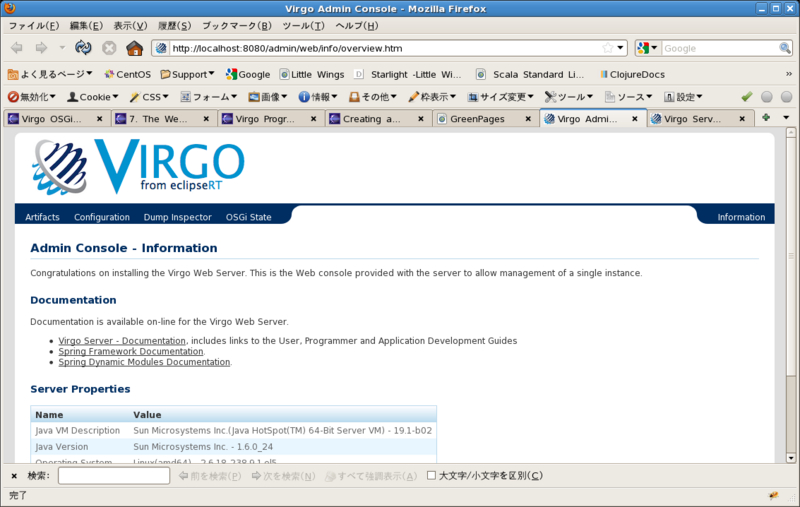Close the GreenPages tab

tap(528, 119)
